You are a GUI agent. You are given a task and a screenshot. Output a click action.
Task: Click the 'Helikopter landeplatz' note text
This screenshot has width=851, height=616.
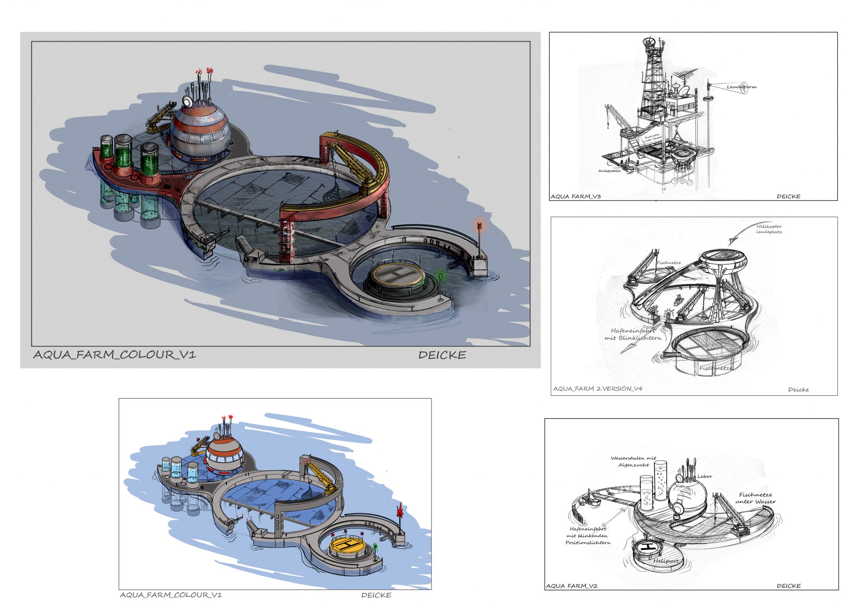tap(769, 229)
